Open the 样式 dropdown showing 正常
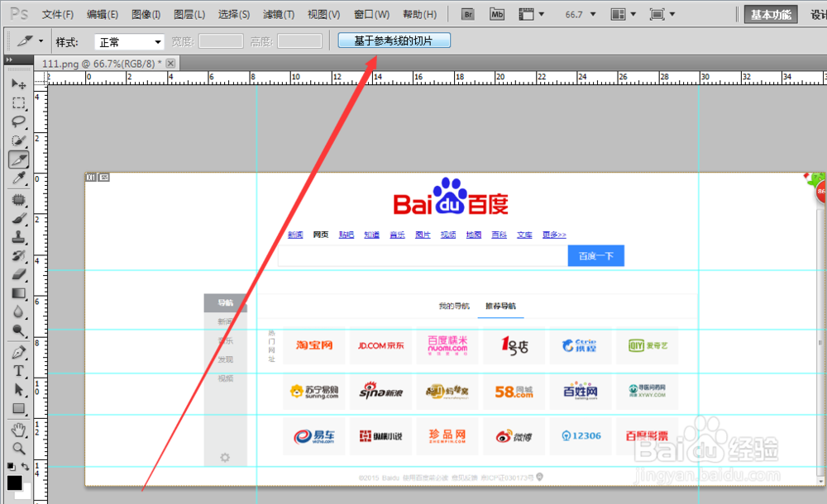 [129, 41]
